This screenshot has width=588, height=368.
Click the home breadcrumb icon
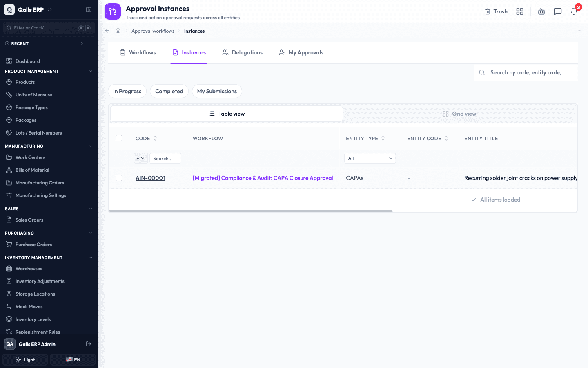tap(118, 31)
